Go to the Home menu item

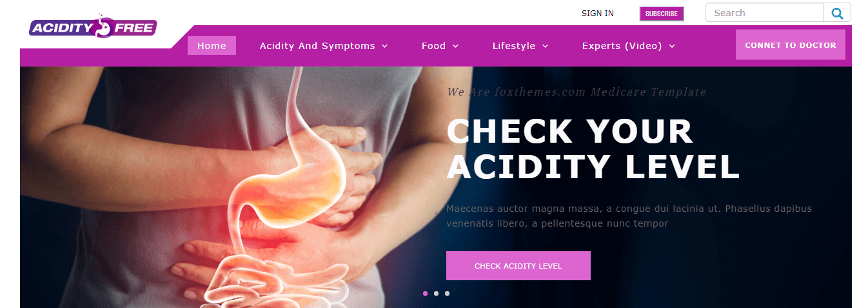(x=212, y=46)
